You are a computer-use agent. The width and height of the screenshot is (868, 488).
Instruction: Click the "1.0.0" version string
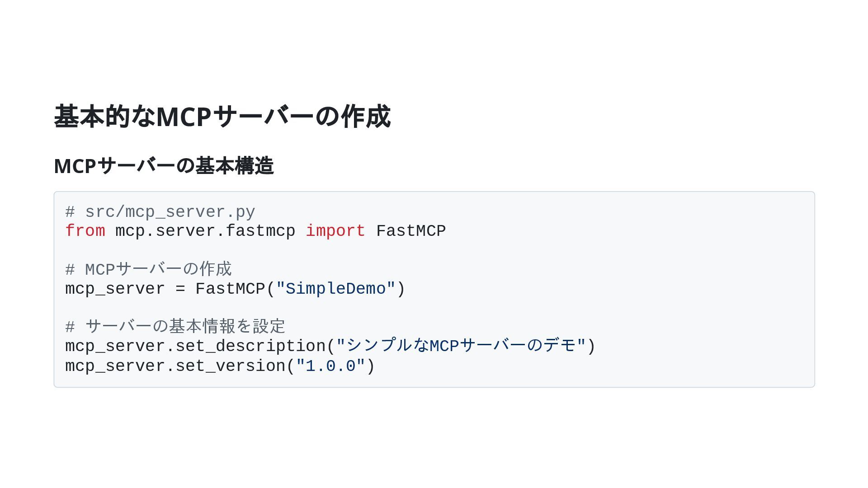330,366
